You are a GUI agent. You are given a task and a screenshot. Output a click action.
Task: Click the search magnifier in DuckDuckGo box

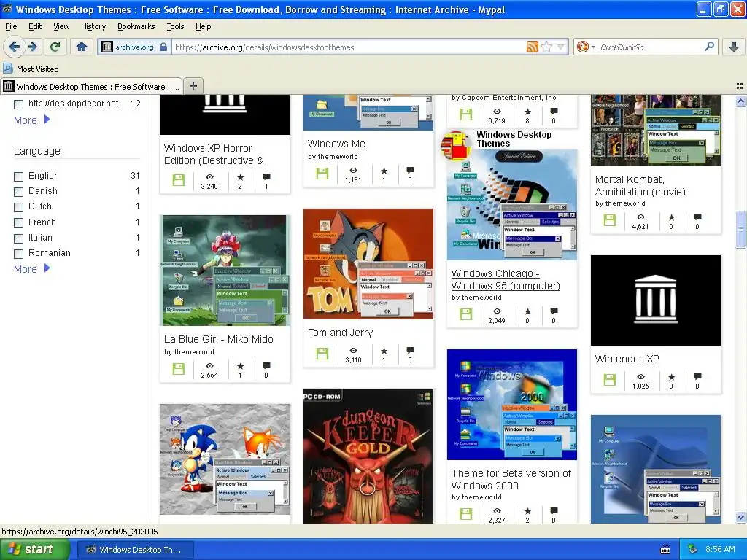coord(709,47)
